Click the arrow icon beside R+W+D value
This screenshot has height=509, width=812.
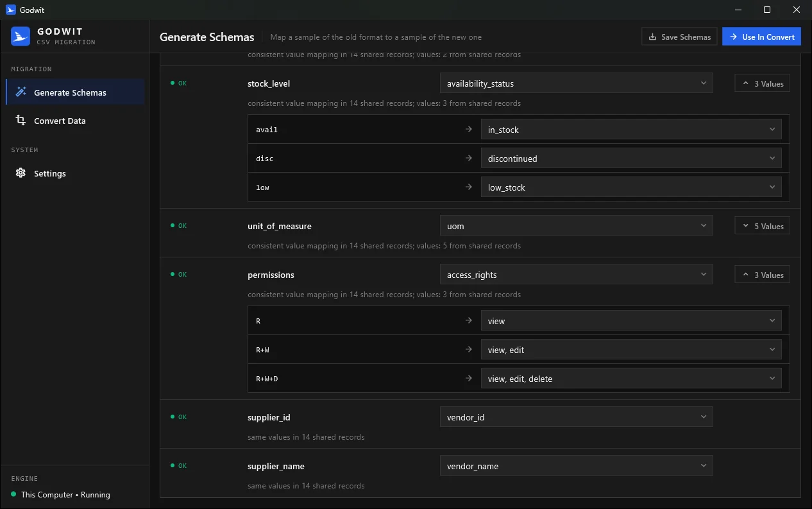pyautogui.click(x=469, y=379)
